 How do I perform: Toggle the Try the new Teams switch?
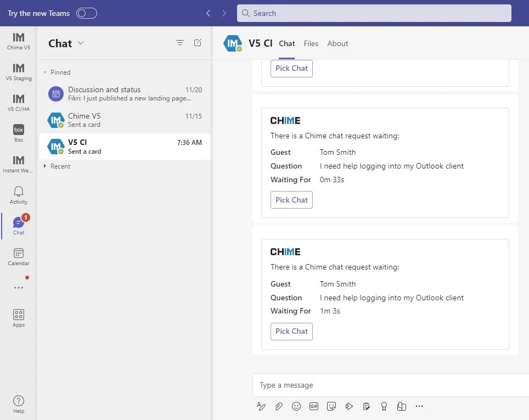[86, 13]
